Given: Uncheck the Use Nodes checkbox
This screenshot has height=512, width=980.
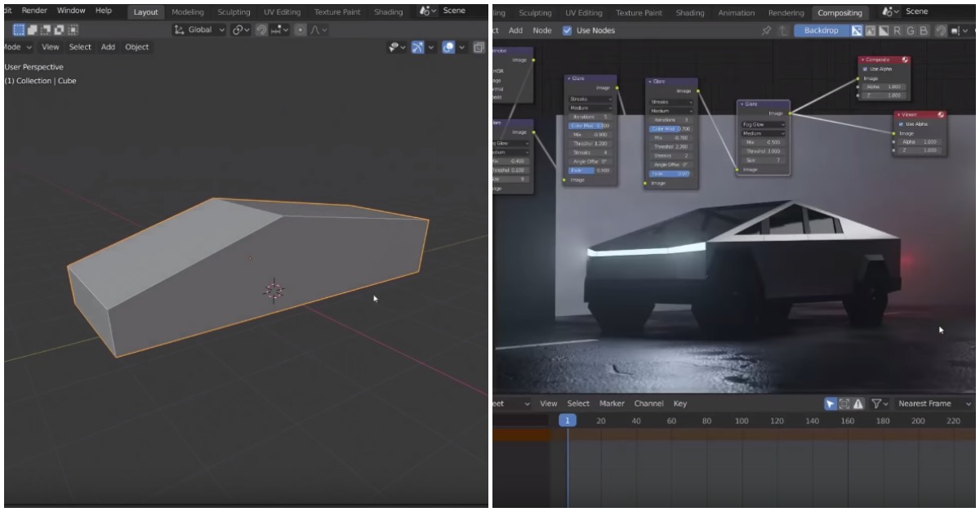Looking at the screenshot, I should [568, 30].
